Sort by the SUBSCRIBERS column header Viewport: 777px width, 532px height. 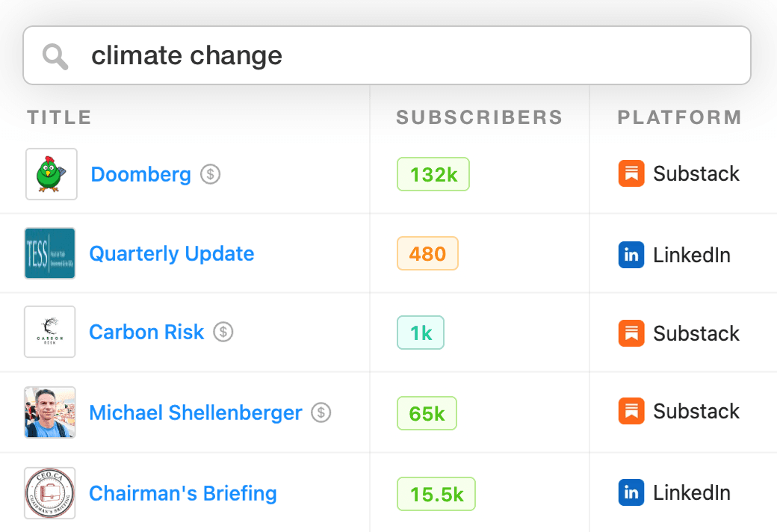point(479,117)
